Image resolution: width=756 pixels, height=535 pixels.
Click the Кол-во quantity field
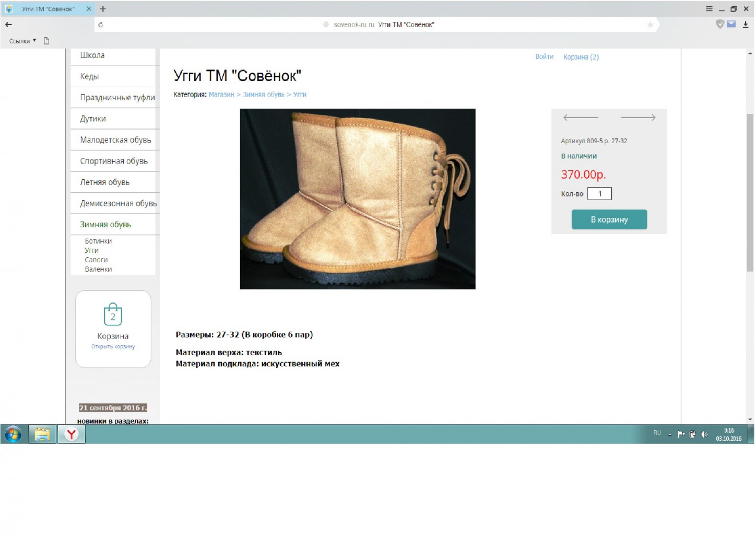599,194
